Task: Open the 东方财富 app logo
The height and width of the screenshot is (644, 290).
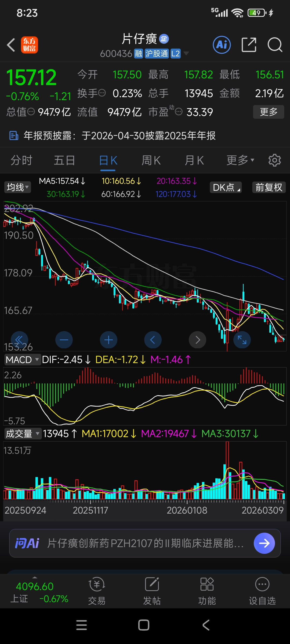Action: 30,45
